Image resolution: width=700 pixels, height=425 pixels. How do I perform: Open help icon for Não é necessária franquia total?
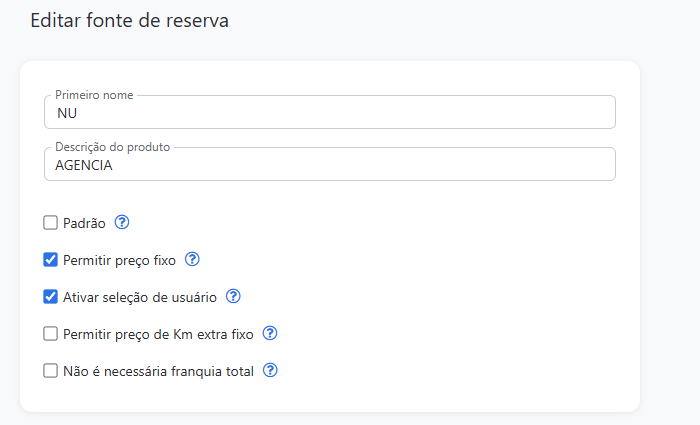click(x=270, y=370)
